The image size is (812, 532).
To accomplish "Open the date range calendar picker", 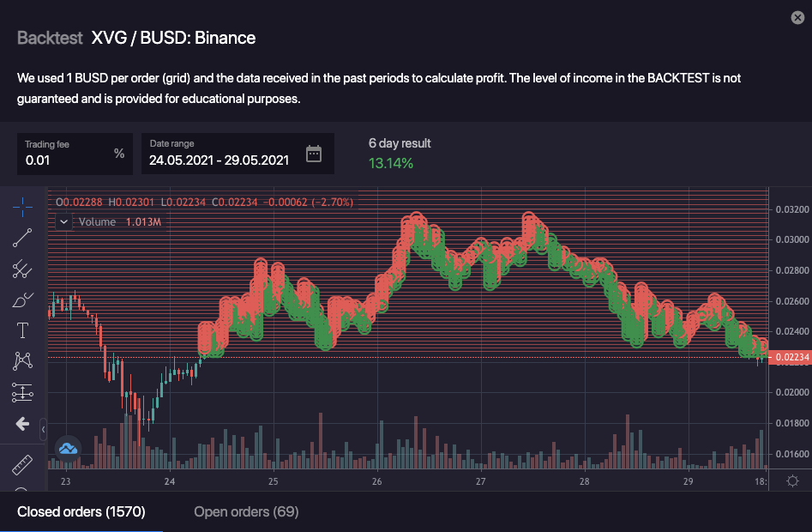I will (314, 154).
